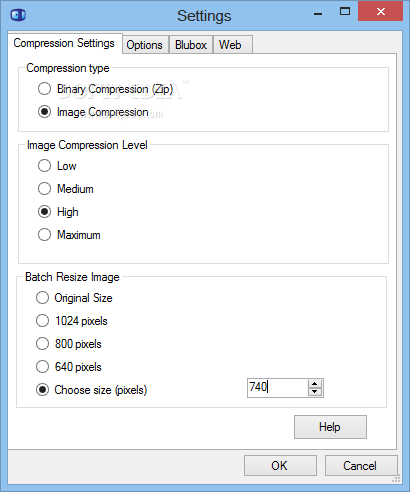Image resolution: width=410 pixels, height=492 pixels.
Task: Click into the custom pixel size field
Action: 278,388
